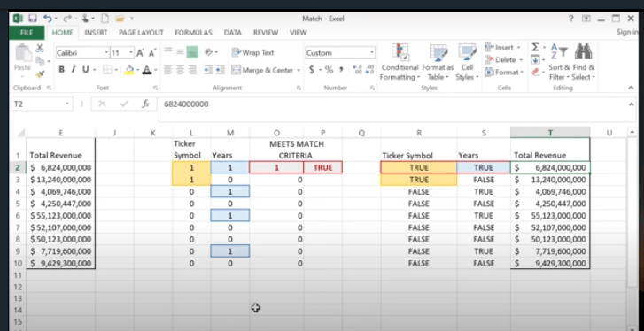Image resolution: width=644 pixels, height=331 pixels.
Task: Switch to the VIEW tab
Action: [299, 33]
